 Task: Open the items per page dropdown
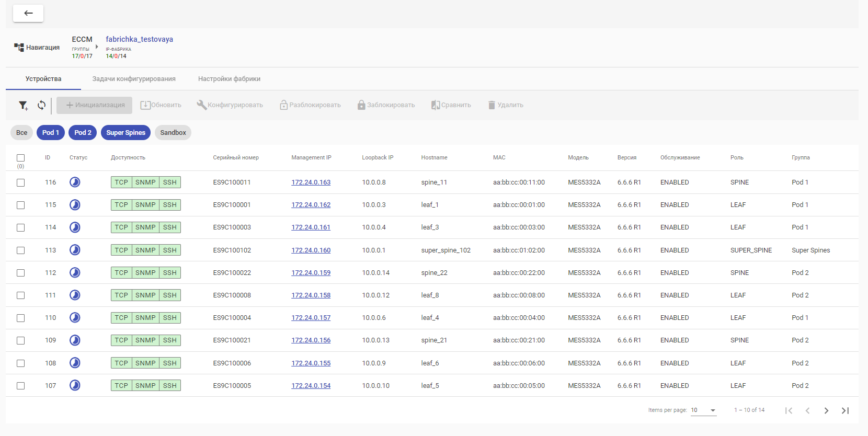tap(703, 410)
